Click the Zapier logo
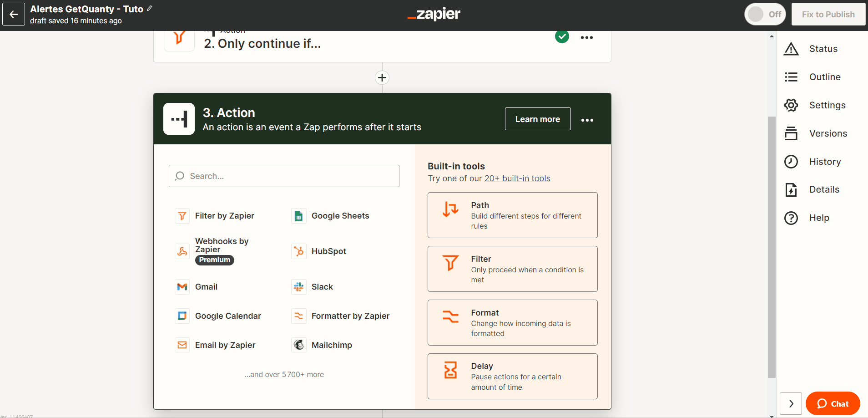This screenshot has height=418, width=868. point(434,14)
